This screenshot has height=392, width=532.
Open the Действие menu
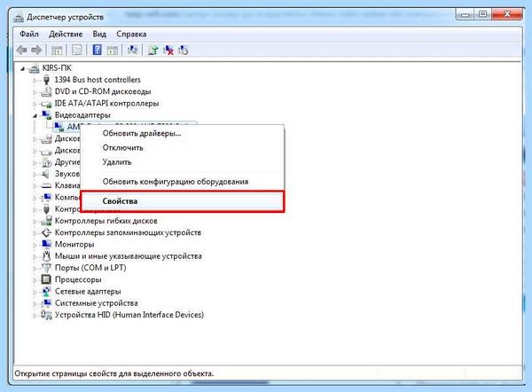66,34
